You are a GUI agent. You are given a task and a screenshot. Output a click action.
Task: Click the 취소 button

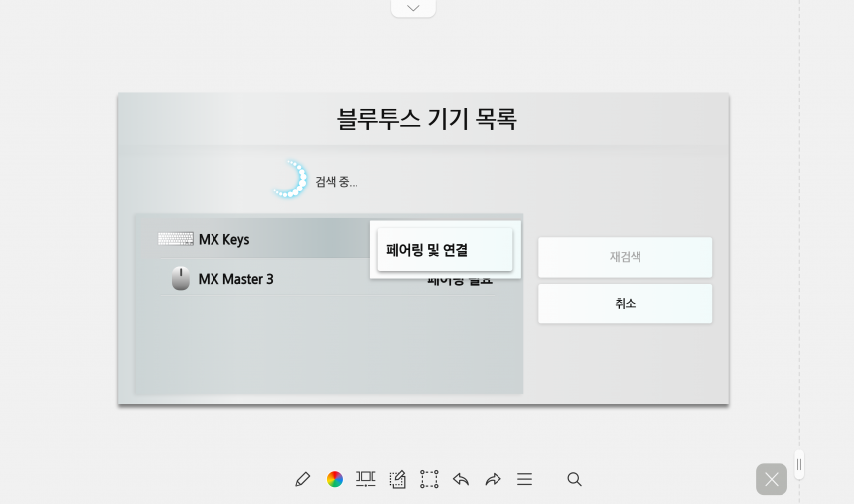626,304
